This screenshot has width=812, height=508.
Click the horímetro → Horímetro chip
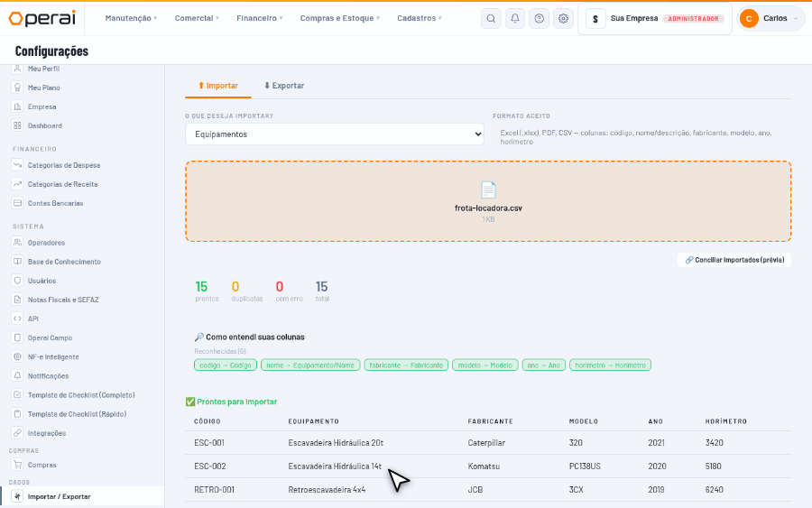point(610,365)
